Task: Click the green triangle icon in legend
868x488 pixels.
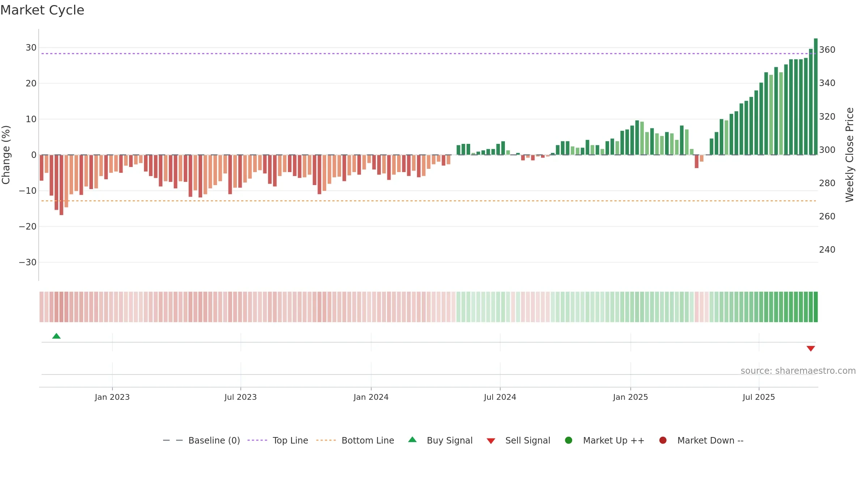Action: (x=412, y=440)
